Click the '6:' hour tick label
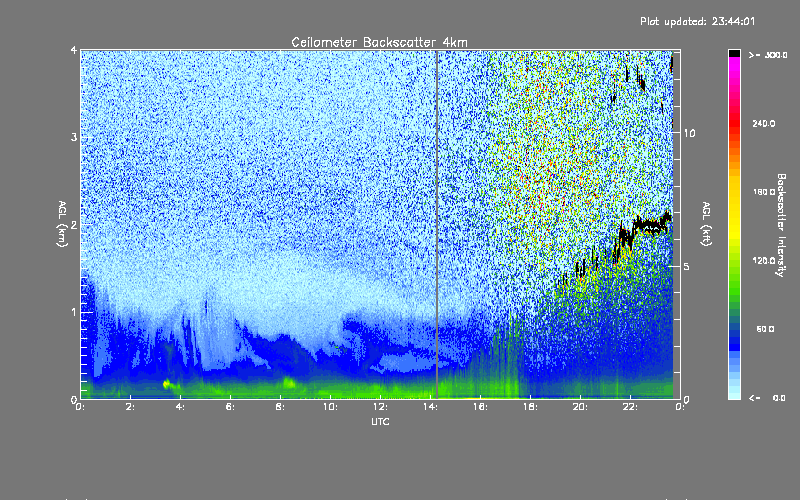Viewport: 800px width, 500px height. pos(231,407)
